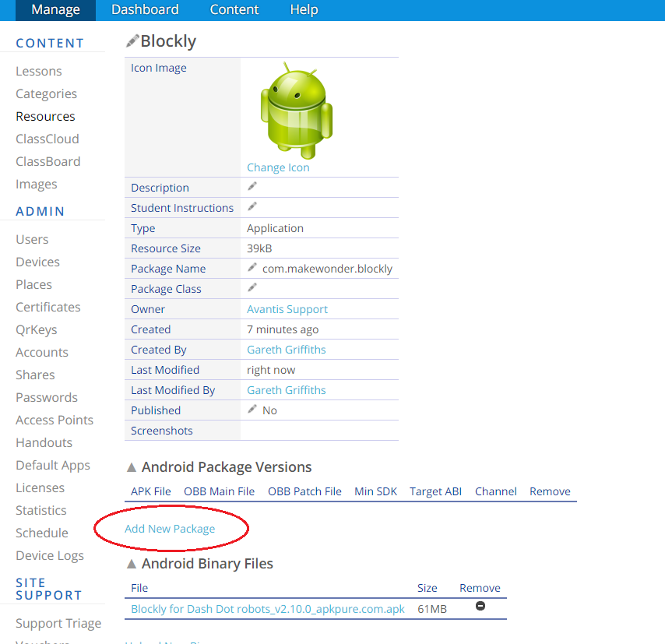The height and width of the screenshot is (644, 665).
Task: Click the com.makewonder.blockly package name
Action: (327, 269)
